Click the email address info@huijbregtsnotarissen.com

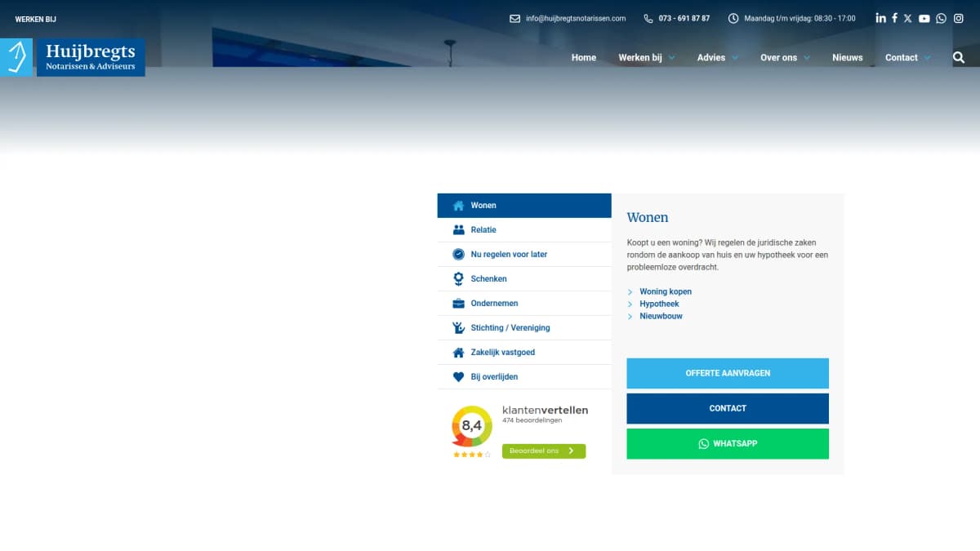point(575,18)
